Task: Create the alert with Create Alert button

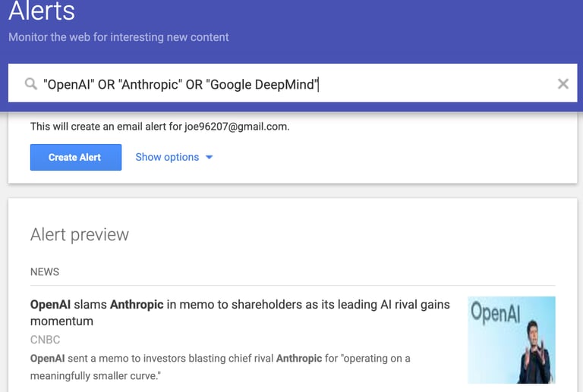Action: pyautogui.click(x=76, y=158)
